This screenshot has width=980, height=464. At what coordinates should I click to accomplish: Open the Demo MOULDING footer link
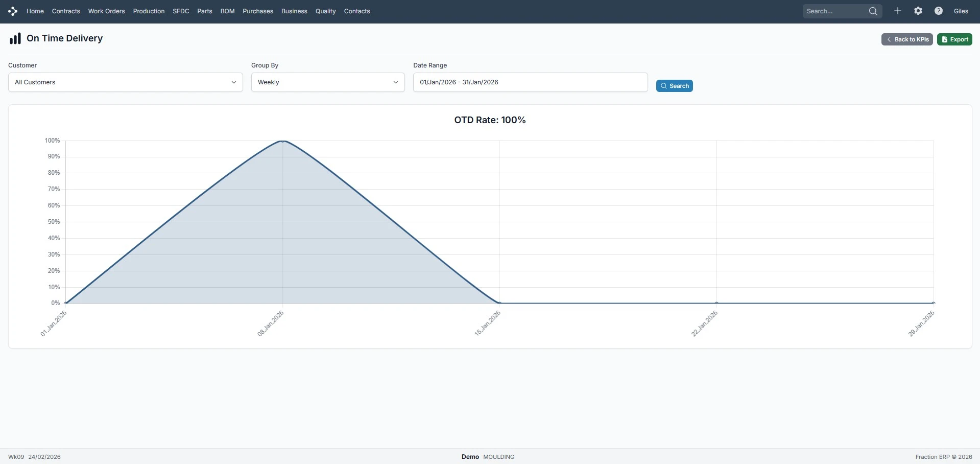tap(487, 456)
